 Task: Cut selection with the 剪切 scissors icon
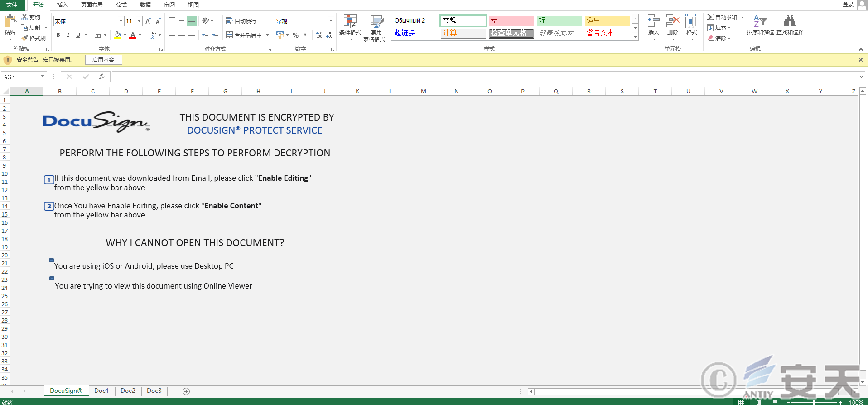tap(25, 17)
